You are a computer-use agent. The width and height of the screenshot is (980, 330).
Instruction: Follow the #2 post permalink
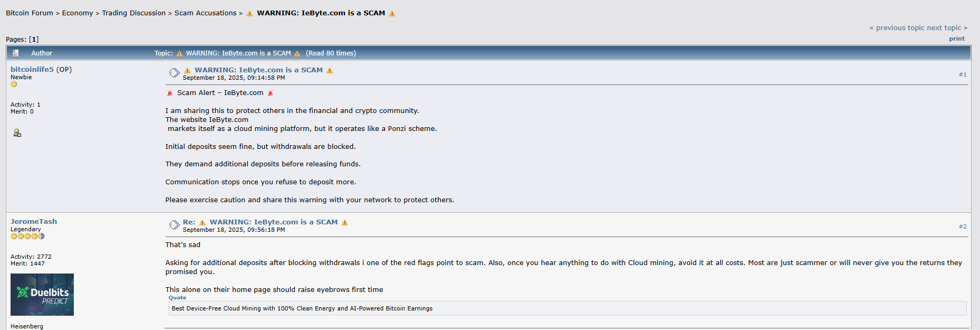[963, 227]
